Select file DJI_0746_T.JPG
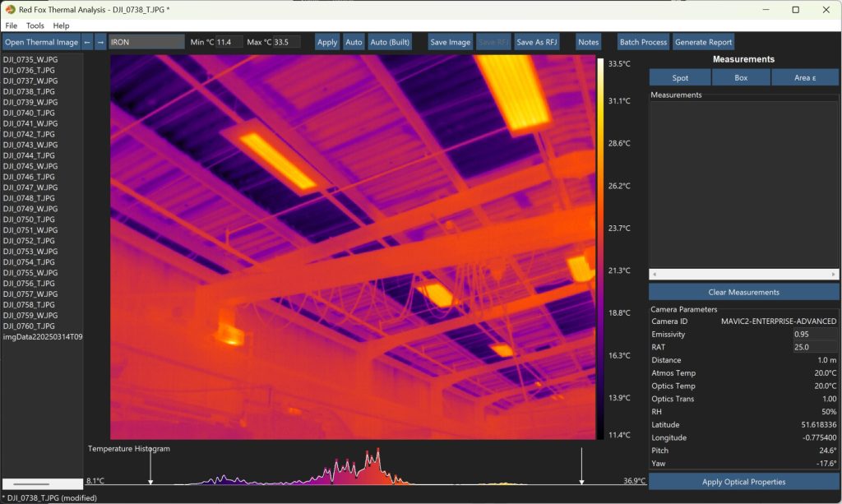Screen dimensions: 842x504 point(29,177)
